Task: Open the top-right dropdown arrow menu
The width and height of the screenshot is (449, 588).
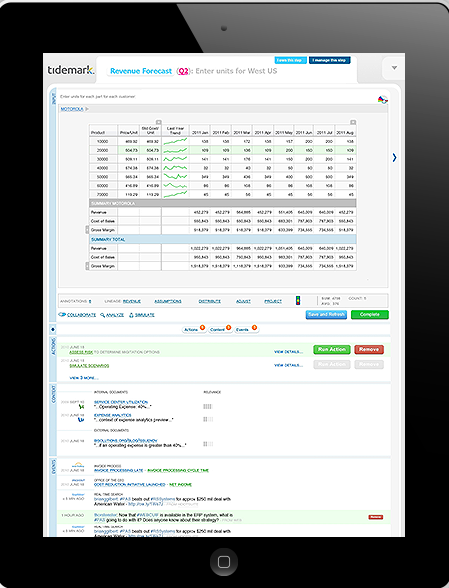Action: click(x=394, y=68)
